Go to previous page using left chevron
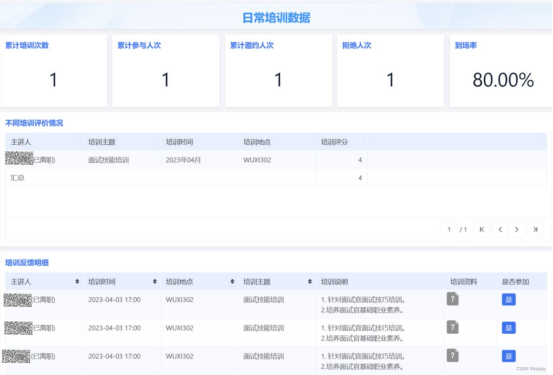The height and width of the screenshot is (375, 553). click(x=500, y=230)
